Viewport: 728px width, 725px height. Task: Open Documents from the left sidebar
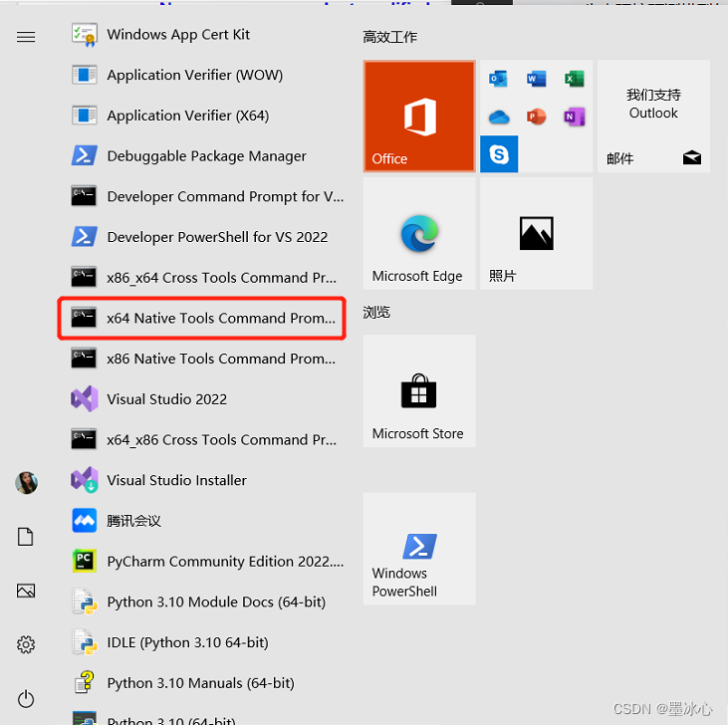point(26,537)
